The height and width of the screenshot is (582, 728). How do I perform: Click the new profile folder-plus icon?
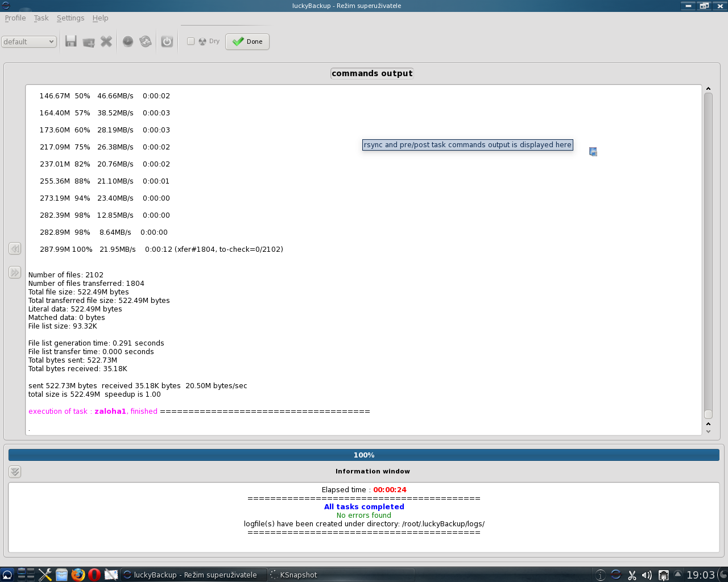coord(89,41)
